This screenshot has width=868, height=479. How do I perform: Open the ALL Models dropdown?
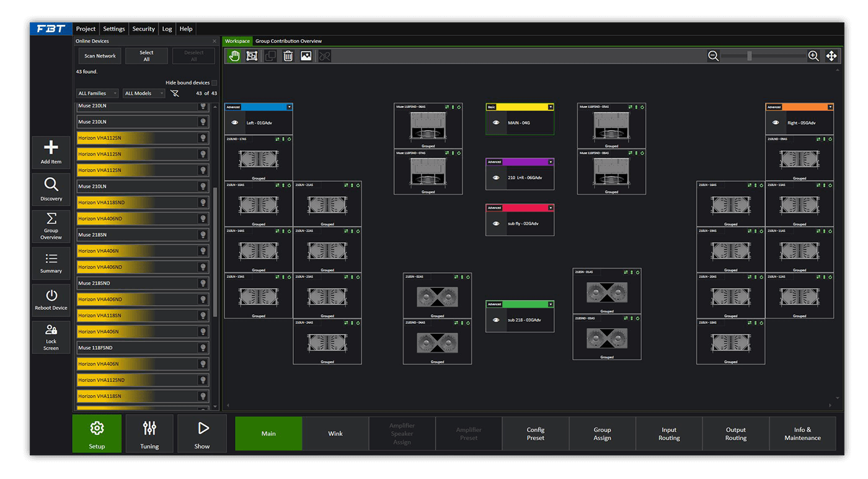pyautogui.click(x=144, y=93)
